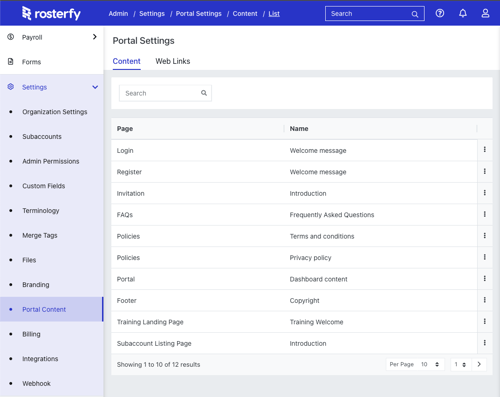Open the three-dot menu for the Register row

[x=485, y=171]
